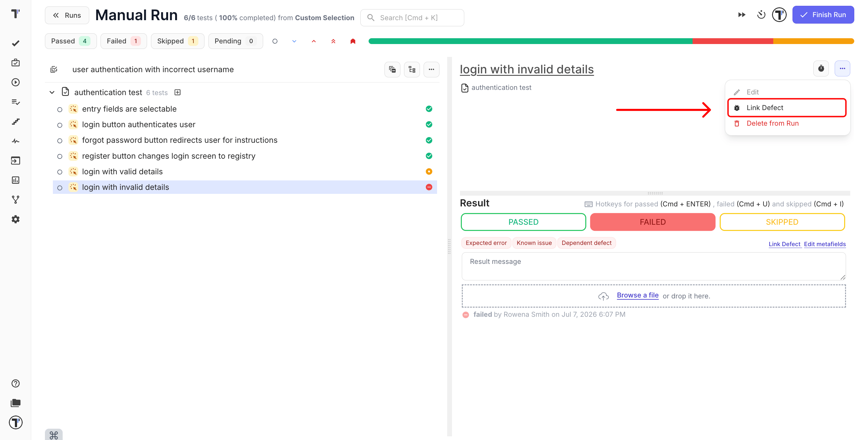The width and height of the screenshot is (868, 440).
Task: Mark test as SKIPPED
Action: [782, 222]
